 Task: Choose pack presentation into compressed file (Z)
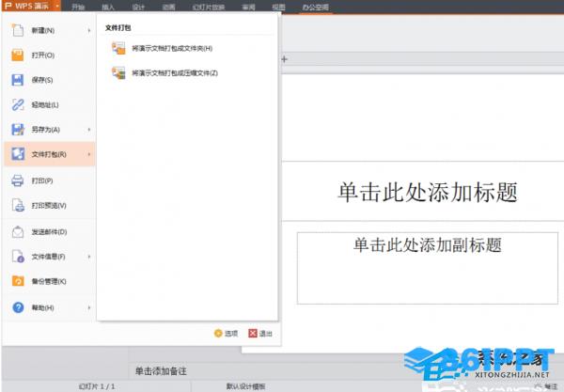coord(164,73)
